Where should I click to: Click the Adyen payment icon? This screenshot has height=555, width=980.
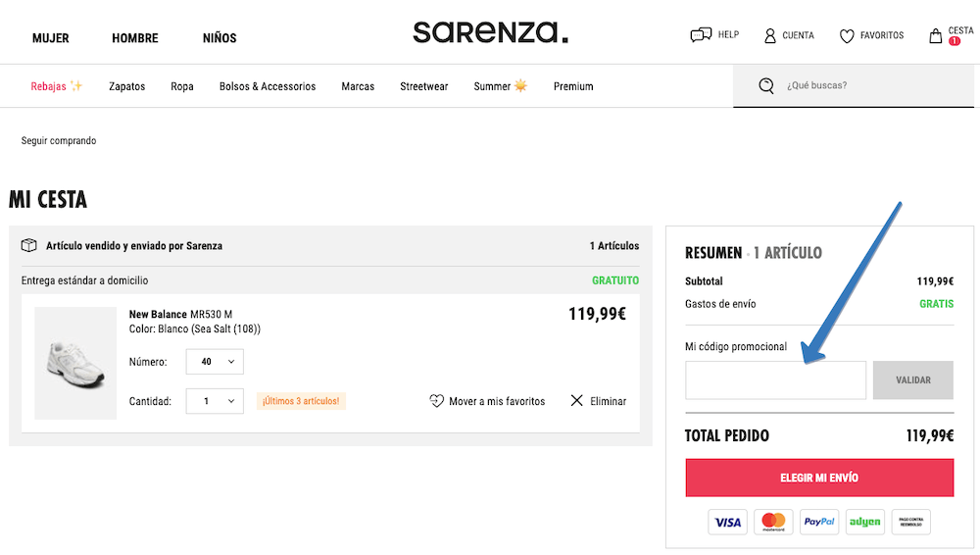click(865, 522)
